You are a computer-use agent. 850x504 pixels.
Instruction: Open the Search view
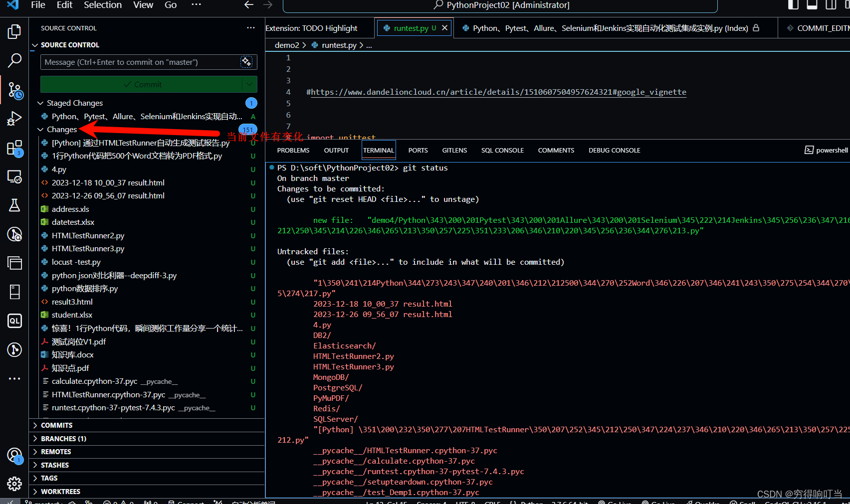tap(14, 60)
